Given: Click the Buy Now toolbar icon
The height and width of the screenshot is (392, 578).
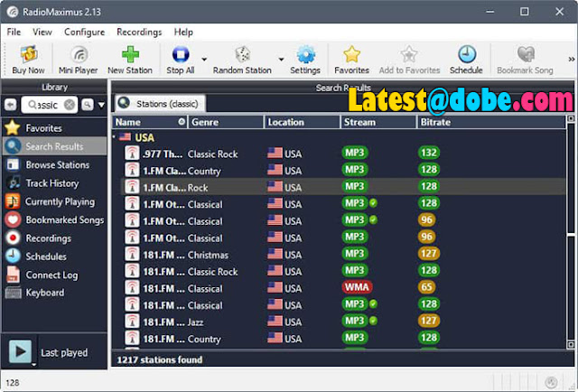Looking at the screenshot, I should point(28,60).
